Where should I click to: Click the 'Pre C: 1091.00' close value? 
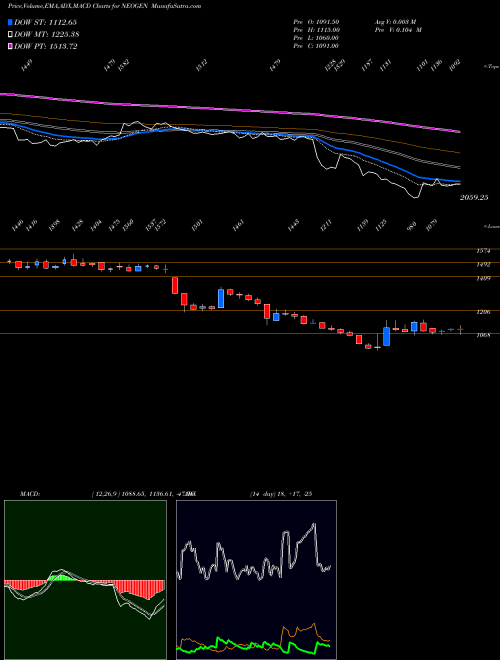point(316,46)
